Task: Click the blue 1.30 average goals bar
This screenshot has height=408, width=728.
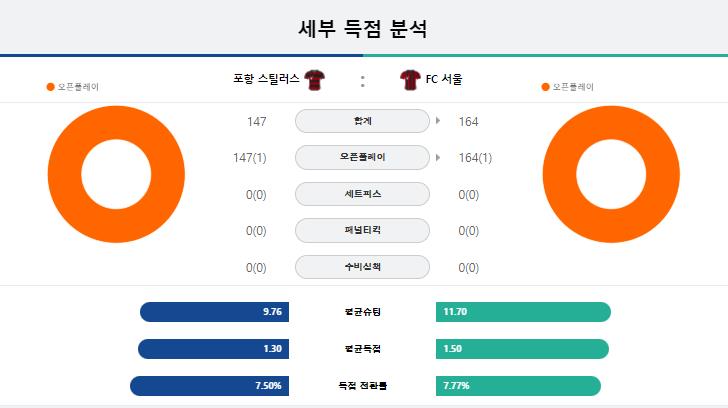Action: (x=214, y=349)
